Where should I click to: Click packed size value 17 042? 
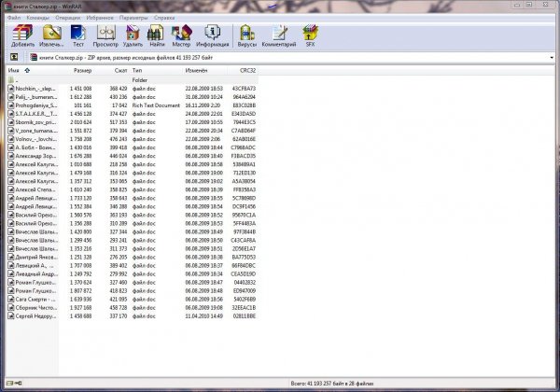click(119, 105)
